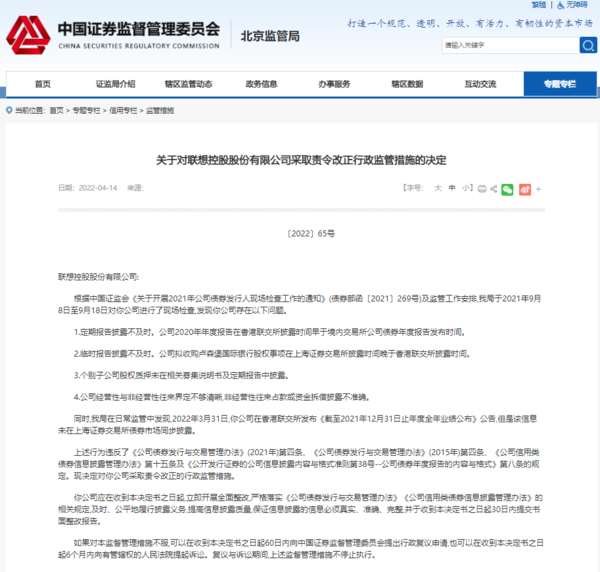The height and width of the screenshot is (572, 600).
Task: Select the 专题专栏 navigation tab
Action: pyautogui.click(x=557, y=84)
